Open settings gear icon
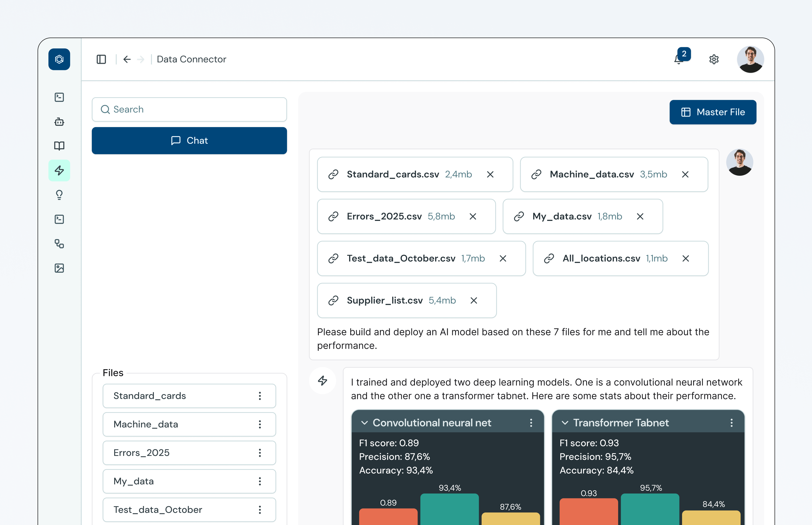Image resolution: width=812 pixels, height=525 pixels. coord(714,59)
